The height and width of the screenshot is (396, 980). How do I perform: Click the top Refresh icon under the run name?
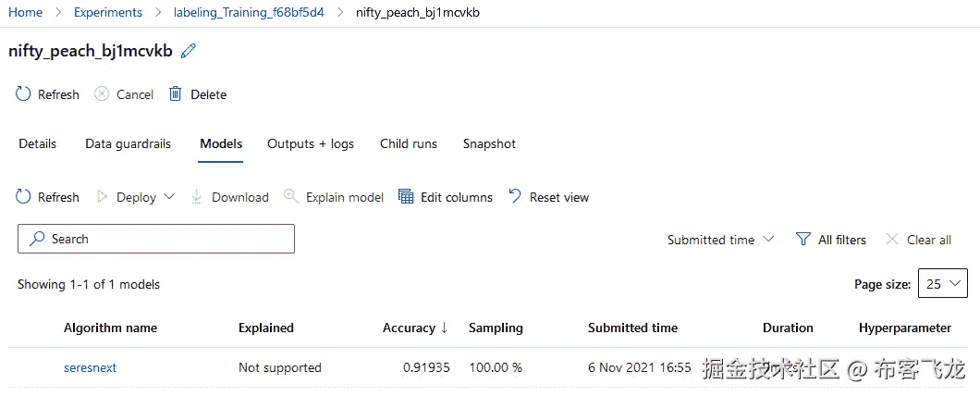click(x=24, y=94)
